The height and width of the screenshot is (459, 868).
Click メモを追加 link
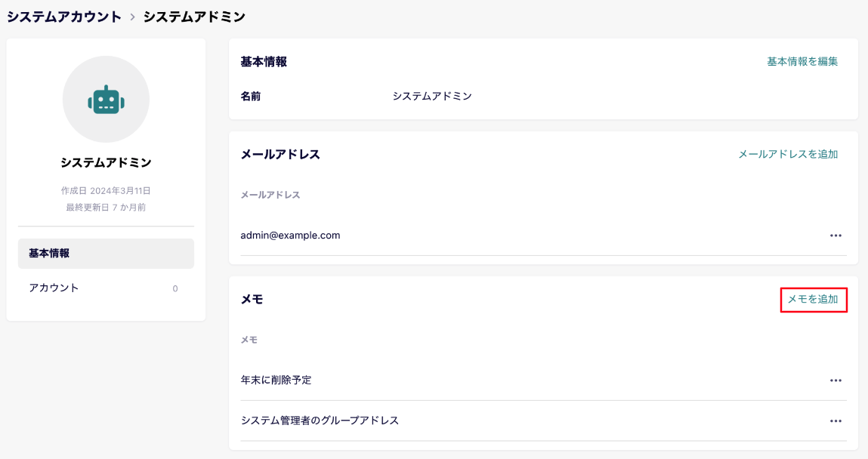point(813,299)
